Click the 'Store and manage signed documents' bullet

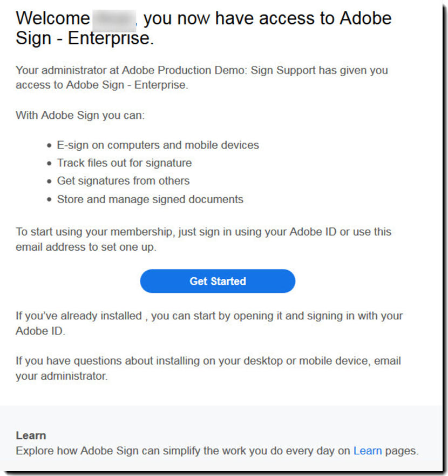point(150,199)
